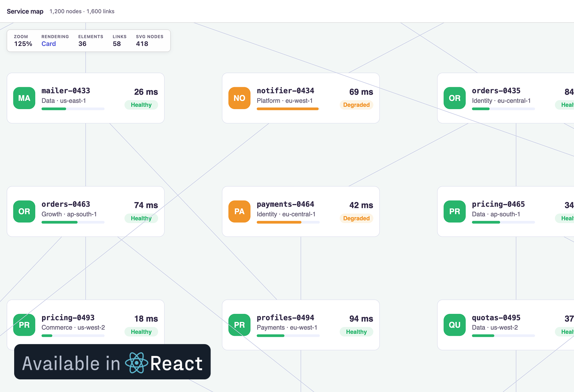Select the quotas-0495 service name
The height and width of the screenshot is (392, 574).
pyautogui.click(x=496, y=318)
